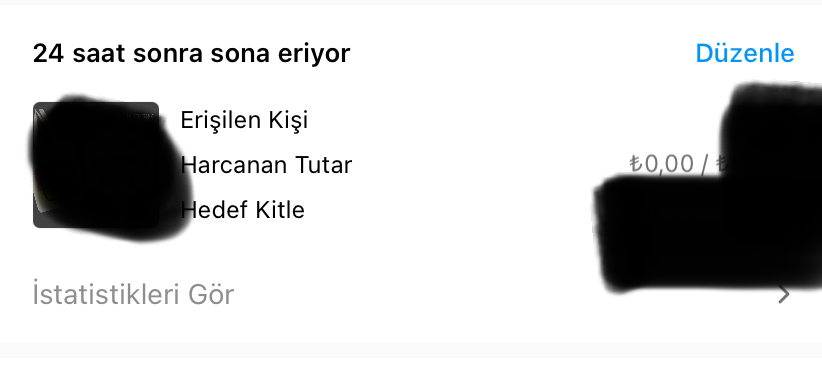Viewport: 822px width, 373px height.
Task: View insights through İstatistikleri Gör row
Action: pyautogui.click(x=411, y=294)
